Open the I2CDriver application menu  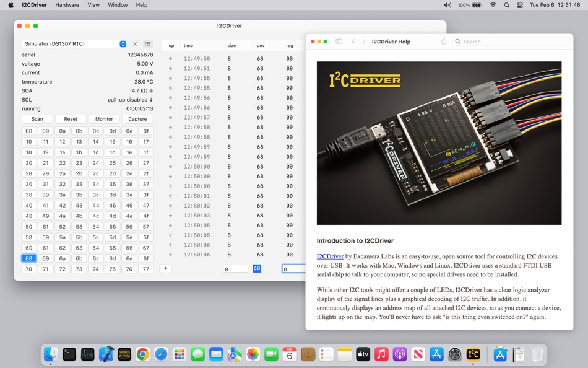click(34, 5)
